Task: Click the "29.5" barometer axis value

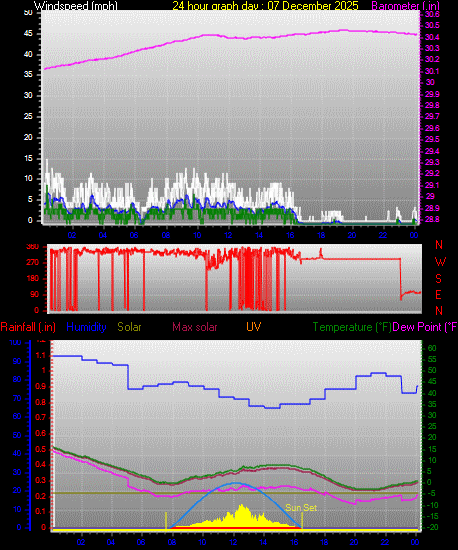Action: click(432, 139)
